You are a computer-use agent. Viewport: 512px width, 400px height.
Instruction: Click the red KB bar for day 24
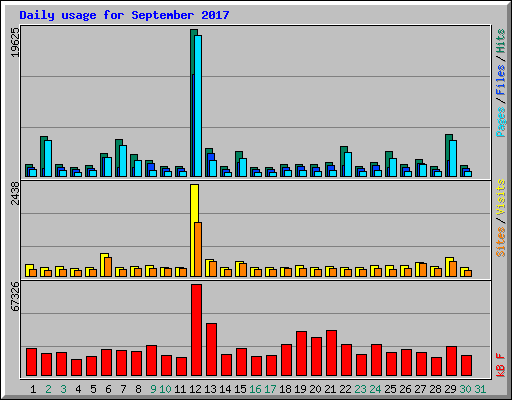click(x=376, y=360)
